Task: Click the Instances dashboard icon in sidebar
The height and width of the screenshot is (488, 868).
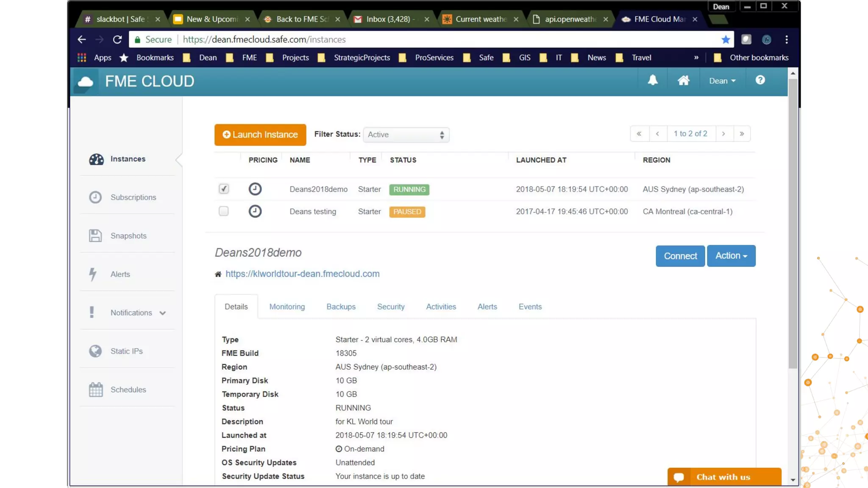Action: tap(96, 159)
